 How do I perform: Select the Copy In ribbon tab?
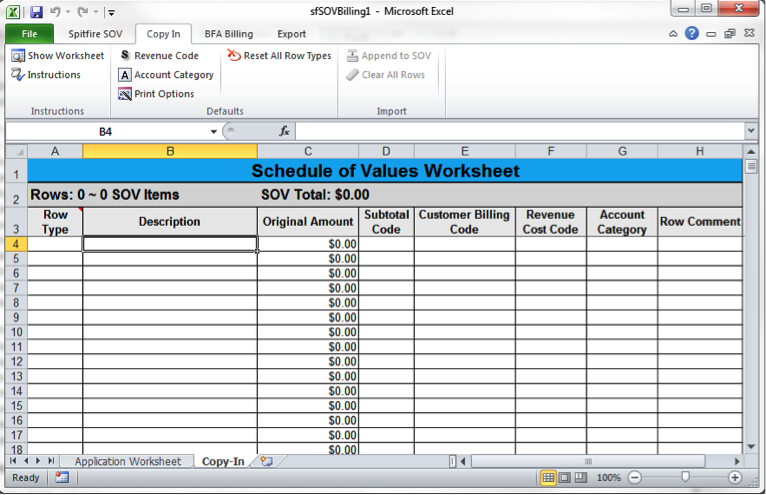(164, 34)
